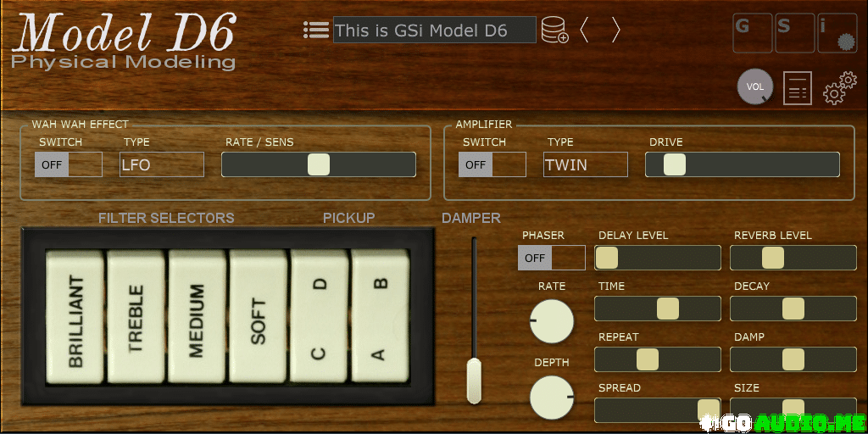Image resolution: width=868 pixels, height=434 pixels.
Task: Open the Amplifier TYPE selector showing TWIN
Action: click(x=586, y=164)
